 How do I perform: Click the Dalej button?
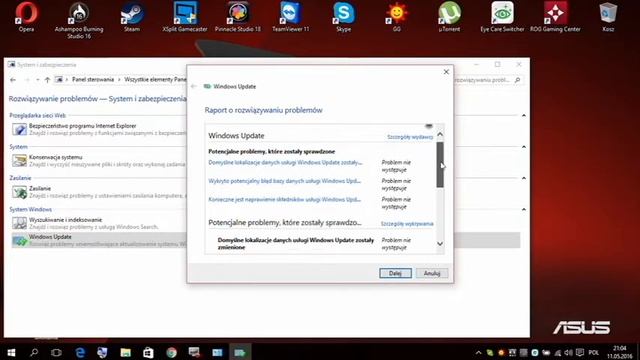(x=395, y=273)
